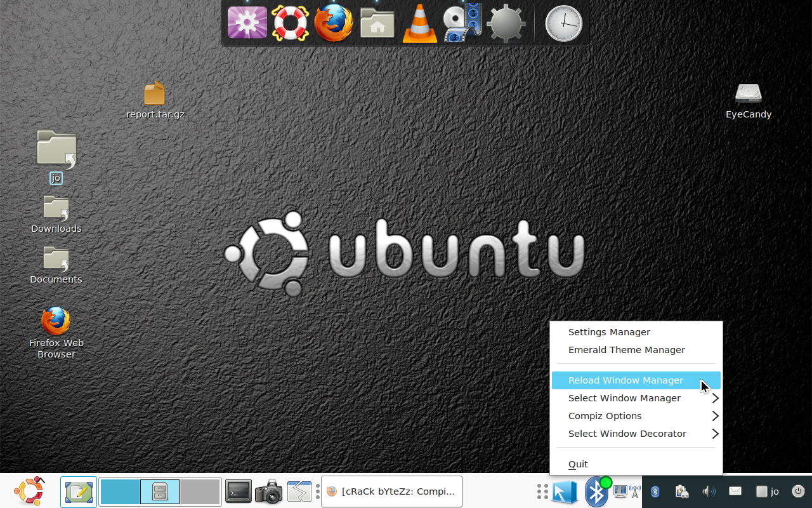Launch VLC media player from the top dock
This screenshot has width=812, height=508.
[x=419, y=23]
